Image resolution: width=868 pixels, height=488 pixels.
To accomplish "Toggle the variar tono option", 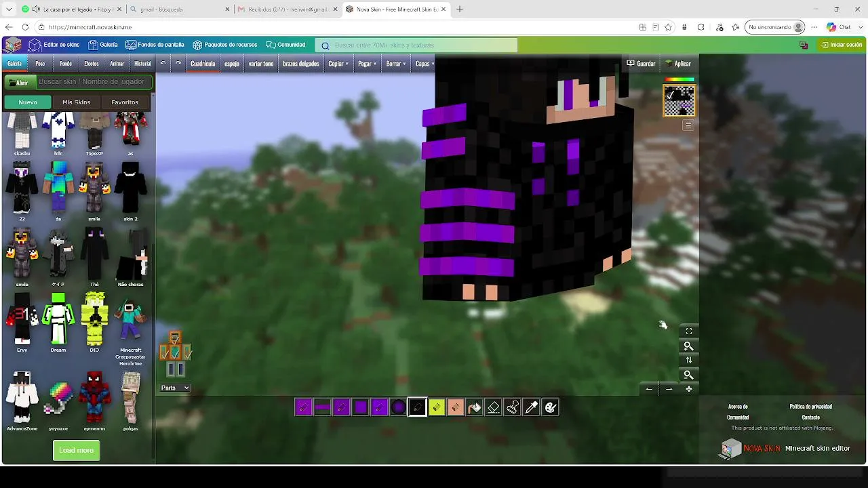I will tap(261, 64).
